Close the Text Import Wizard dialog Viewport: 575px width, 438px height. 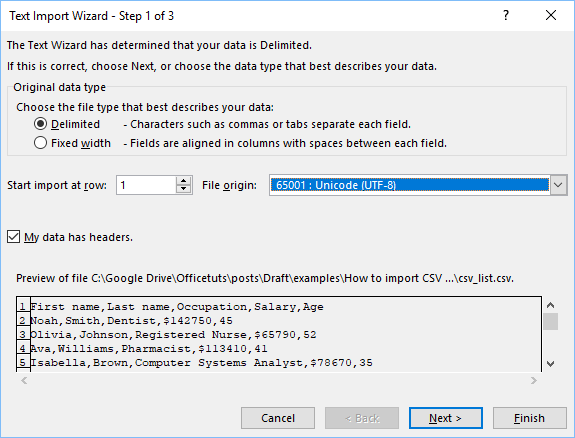[x=550, y=15]
